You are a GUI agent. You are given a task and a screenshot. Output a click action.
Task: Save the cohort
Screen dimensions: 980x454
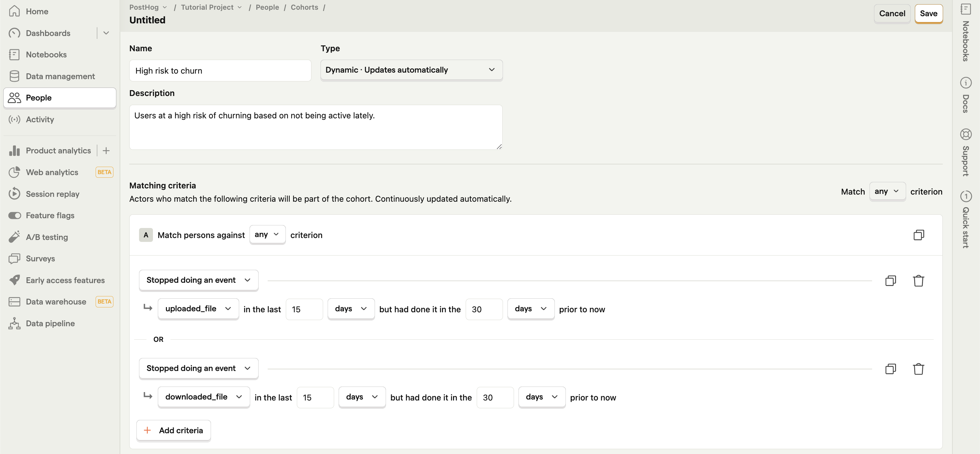pyautogui.click(x=928, y=14)
